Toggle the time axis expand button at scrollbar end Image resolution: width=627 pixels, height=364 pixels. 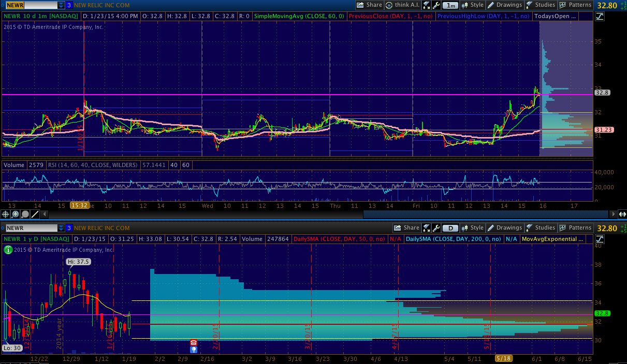tap(622, 214)
